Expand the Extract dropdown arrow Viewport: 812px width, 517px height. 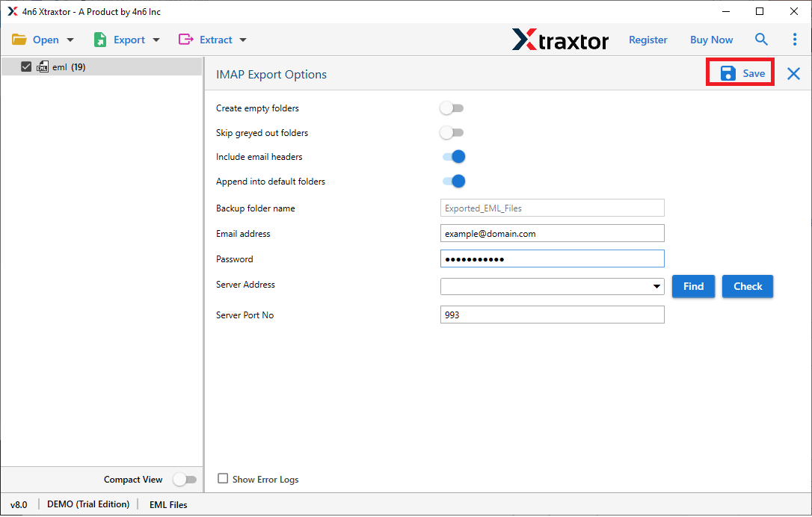242,39
